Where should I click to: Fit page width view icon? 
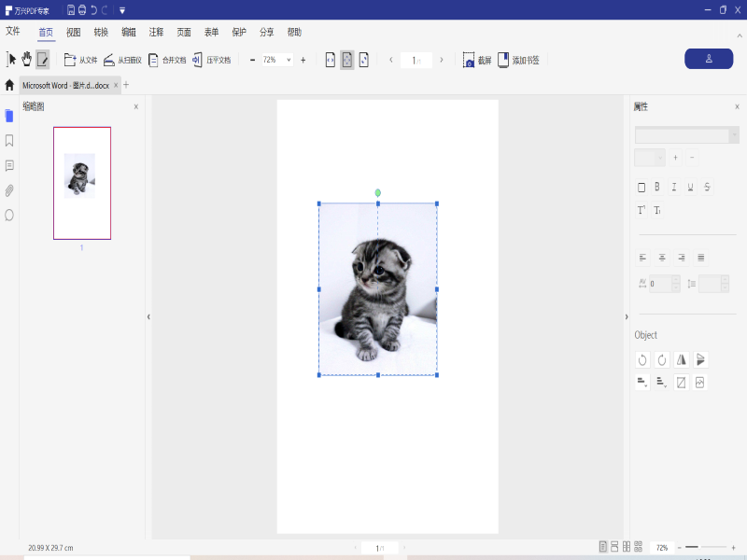331,60
